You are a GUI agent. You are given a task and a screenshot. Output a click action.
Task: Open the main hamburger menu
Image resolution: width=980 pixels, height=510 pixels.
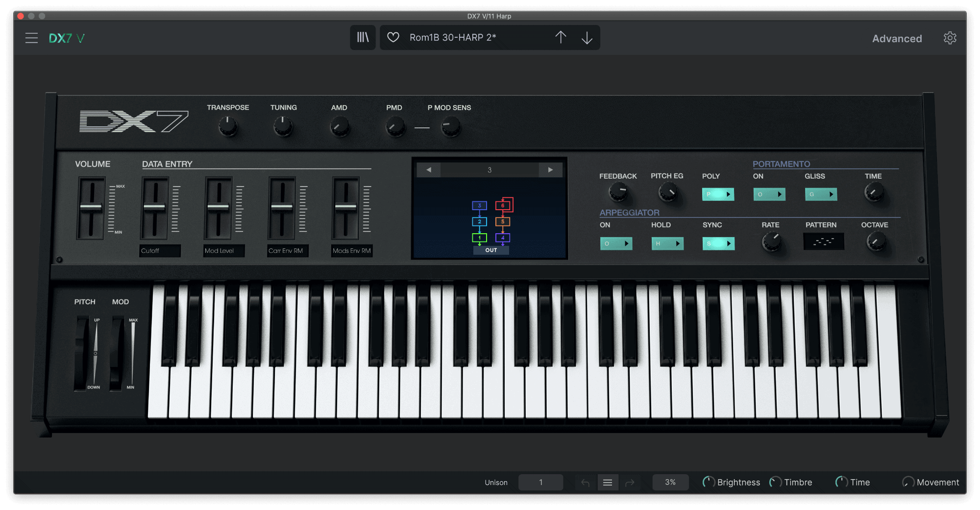coord(31,38)
